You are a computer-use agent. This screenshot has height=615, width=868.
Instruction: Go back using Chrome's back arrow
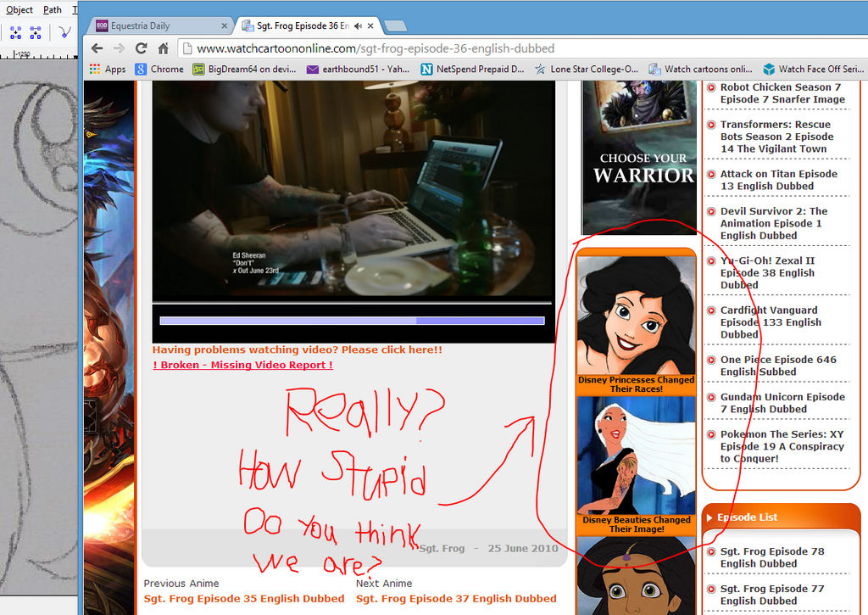click(x=97, y=48)
